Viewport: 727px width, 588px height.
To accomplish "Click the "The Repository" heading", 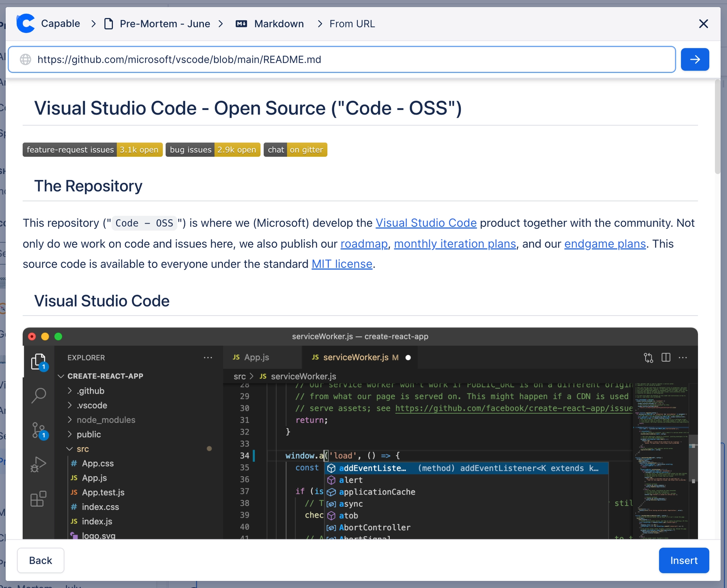I will [88, 186].
